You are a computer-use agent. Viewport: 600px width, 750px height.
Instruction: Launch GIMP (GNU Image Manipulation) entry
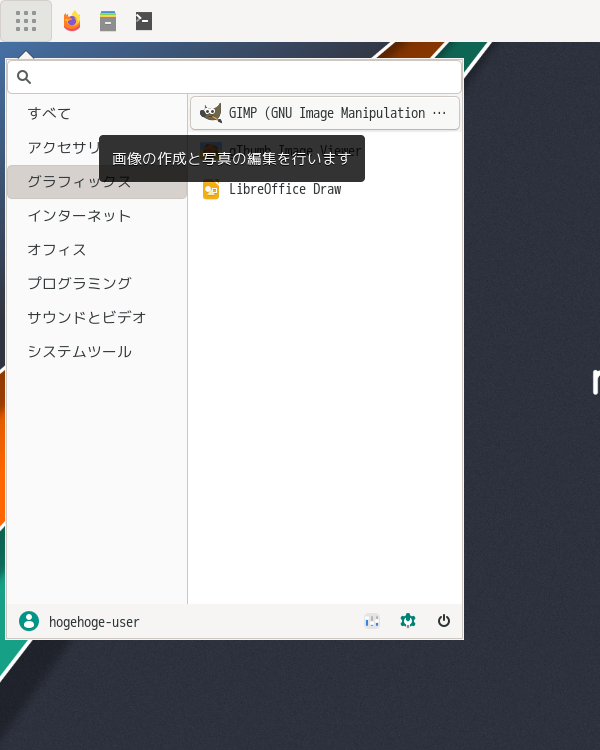325,113
